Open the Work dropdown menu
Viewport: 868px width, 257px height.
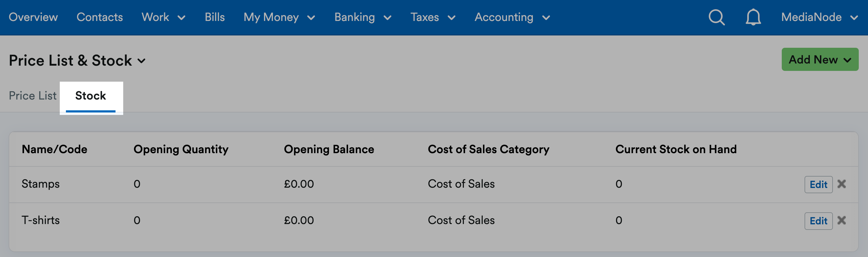pyautogui.click(x=164, y=17)
